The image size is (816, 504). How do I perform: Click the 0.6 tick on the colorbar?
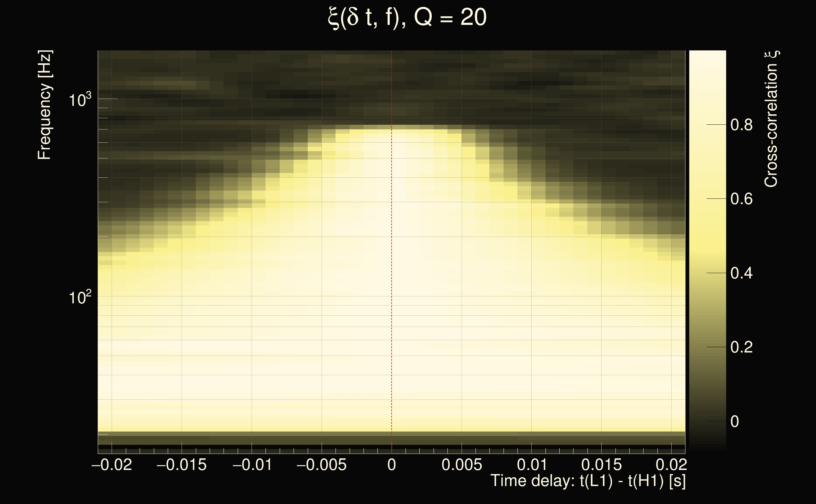click(x=741, y=199)
